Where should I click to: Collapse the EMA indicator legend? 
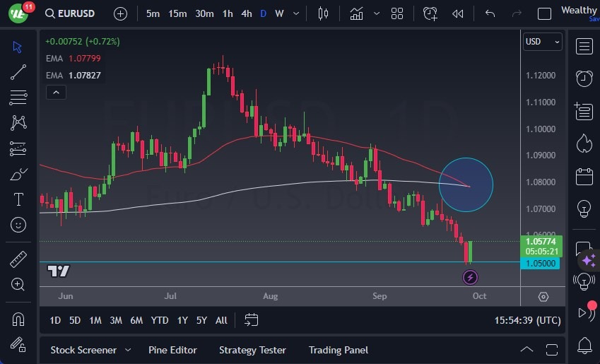(56, 92)
